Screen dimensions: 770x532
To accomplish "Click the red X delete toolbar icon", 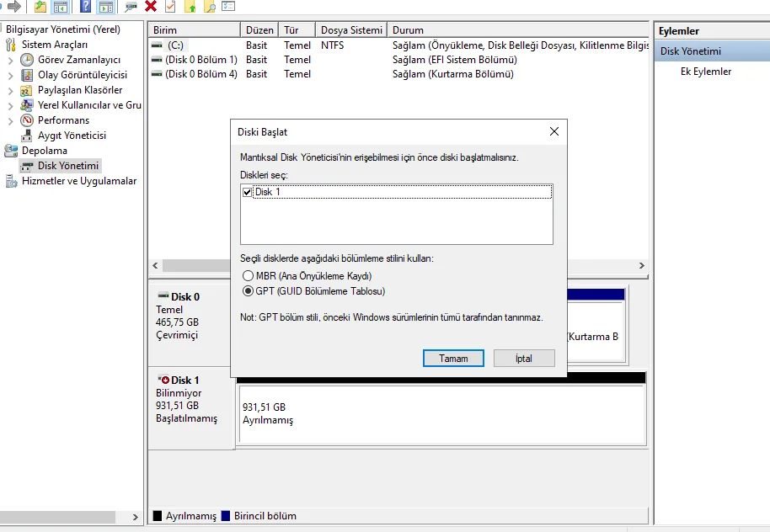I will pyautogui.click(x=151, y=7).
